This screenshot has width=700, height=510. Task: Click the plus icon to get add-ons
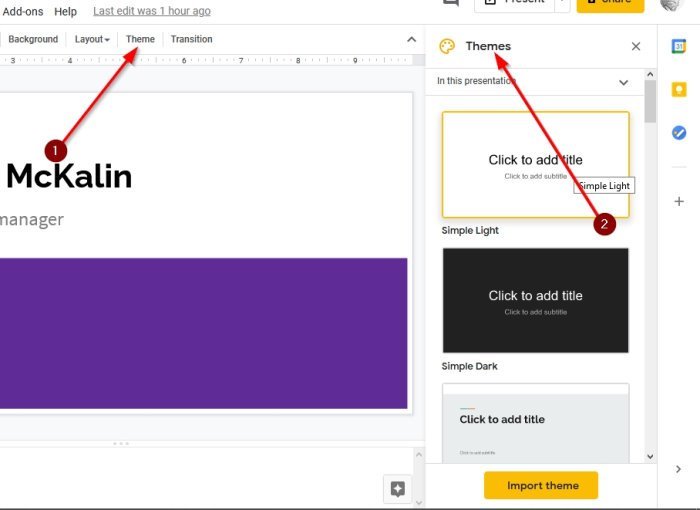pyautogui.click(x=679, y=201)
